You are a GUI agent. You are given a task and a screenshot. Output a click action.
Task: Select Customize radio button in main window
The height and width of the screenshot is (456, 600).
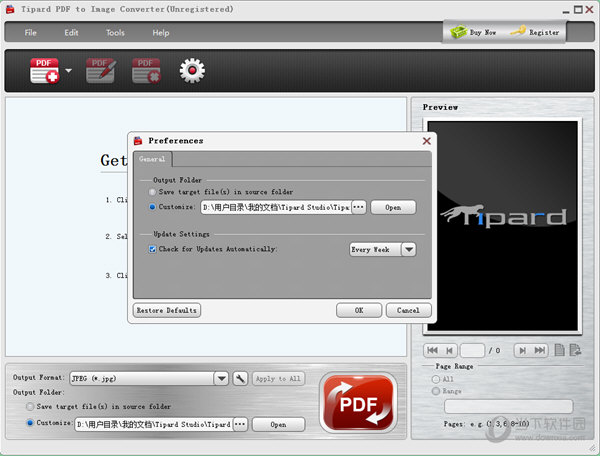[x=30, y=423]
